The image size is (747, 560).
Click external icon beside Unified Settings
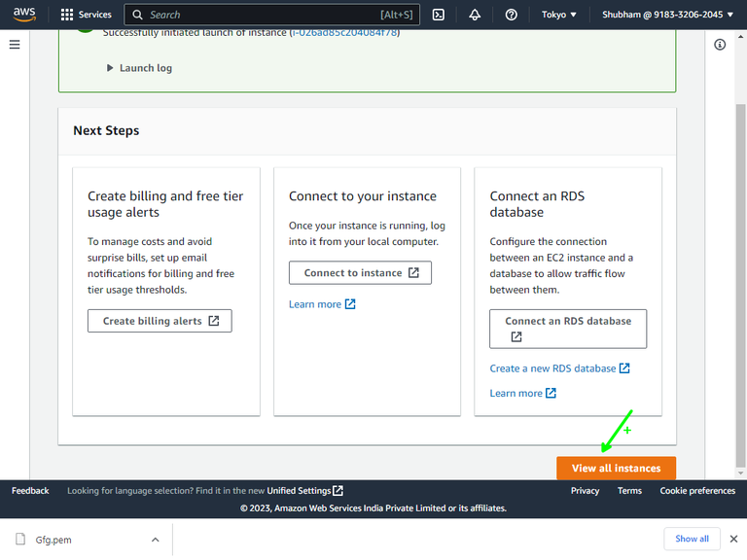click(338, 490)
